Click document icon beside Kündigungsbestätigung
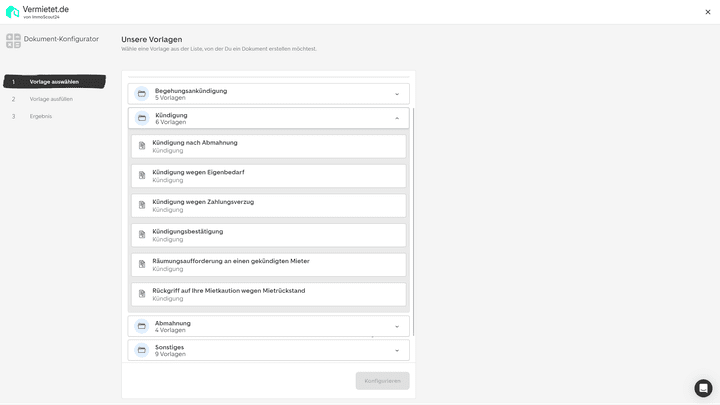The image size is (720, 405). (142, 235)
